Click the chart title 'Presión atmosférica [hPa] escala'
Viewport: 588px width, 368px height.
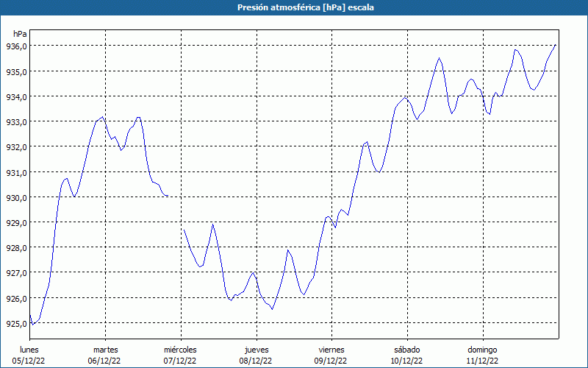305,7
